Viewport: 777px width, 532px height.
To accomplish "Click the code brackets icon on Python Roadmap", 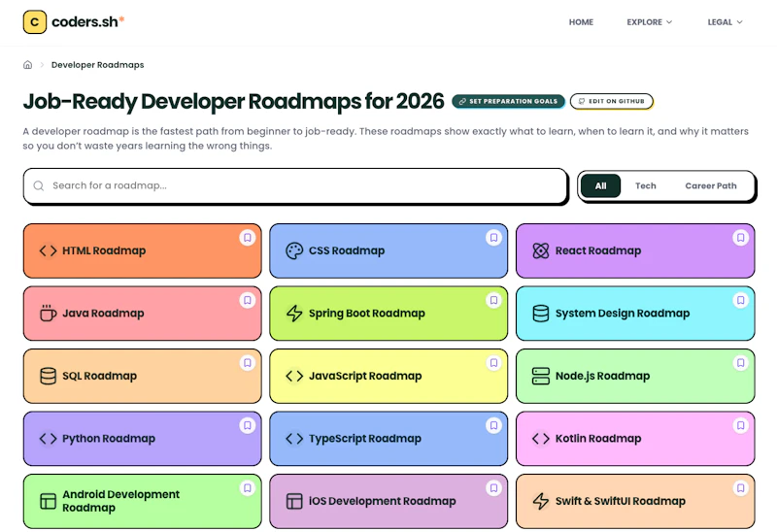I will click(48, 439).
